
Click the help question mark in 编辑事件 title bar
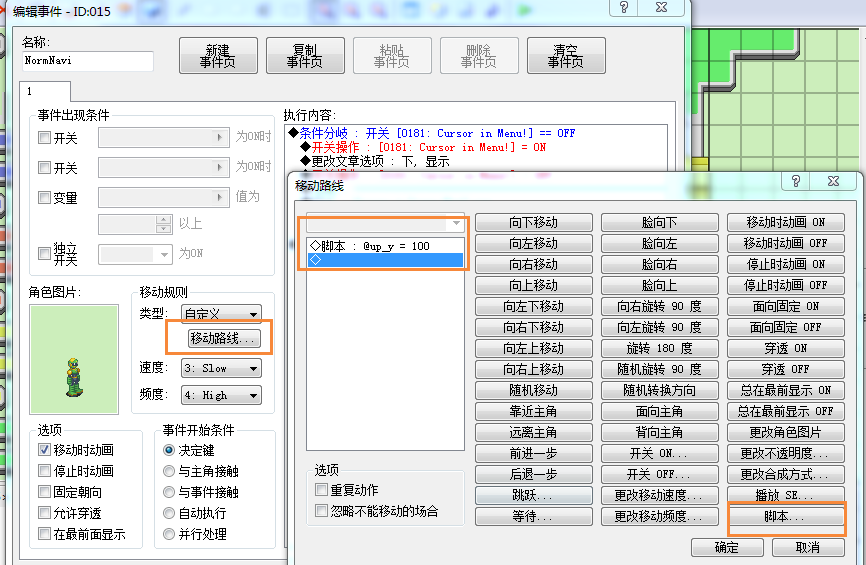click(x=624, y=7)
